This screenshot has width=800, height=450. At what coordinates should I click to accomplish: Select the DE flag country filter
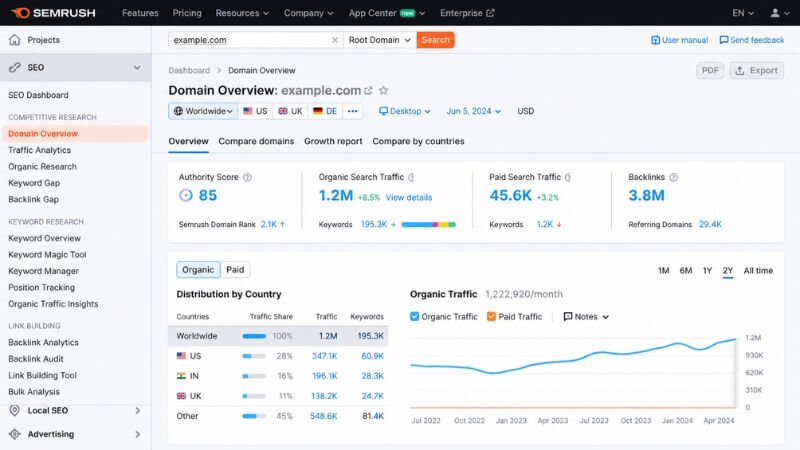click(x=325, y=111)
